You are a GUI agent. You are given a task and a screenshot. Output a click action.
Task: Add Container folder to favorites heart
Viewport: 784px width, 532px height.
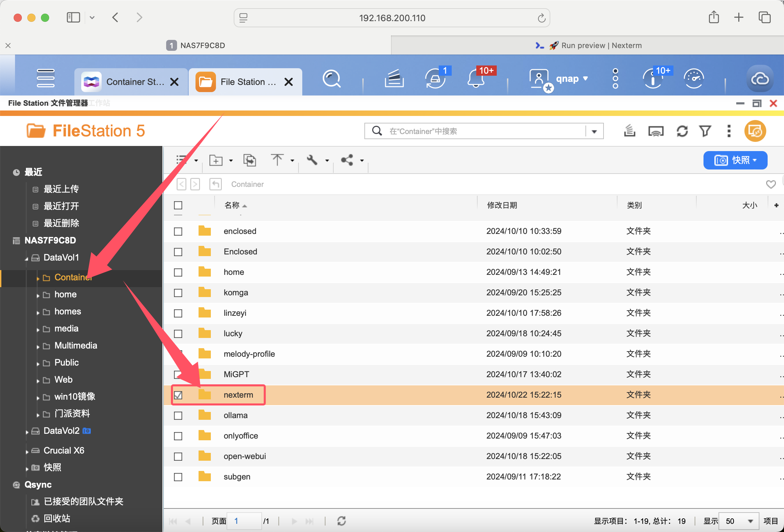[x=771, y=184]
